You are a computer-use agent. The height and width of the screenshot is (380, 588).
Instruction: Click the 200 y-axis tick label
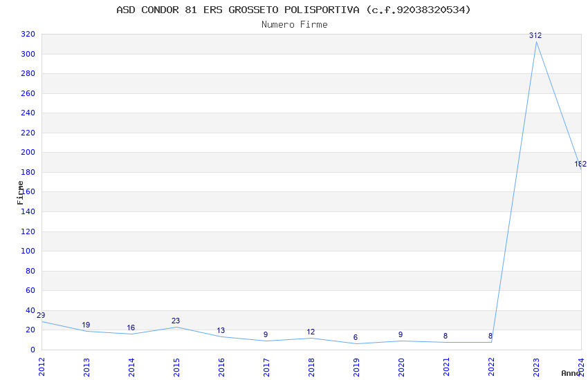pyautogui.click(x=28, y=152)
